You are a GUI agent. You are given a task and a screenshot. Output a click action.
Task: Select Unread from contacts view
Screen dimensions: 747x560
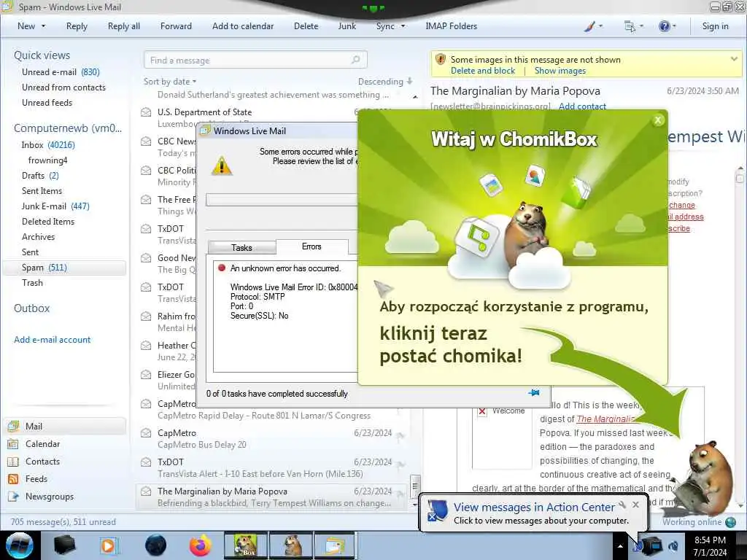coord(64,87)
